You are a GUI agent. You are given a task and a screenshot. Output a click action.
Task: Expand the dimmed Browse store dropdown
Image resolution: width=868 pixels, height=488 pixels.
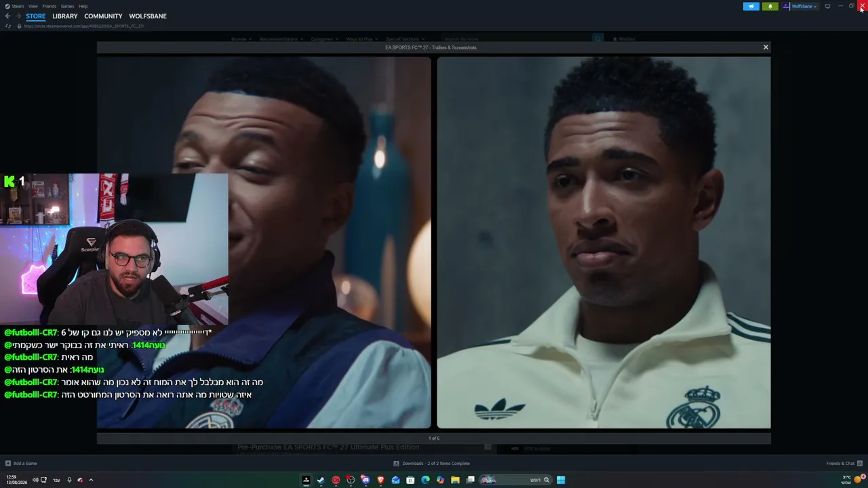pyautogui.click(x=241, y=39)
